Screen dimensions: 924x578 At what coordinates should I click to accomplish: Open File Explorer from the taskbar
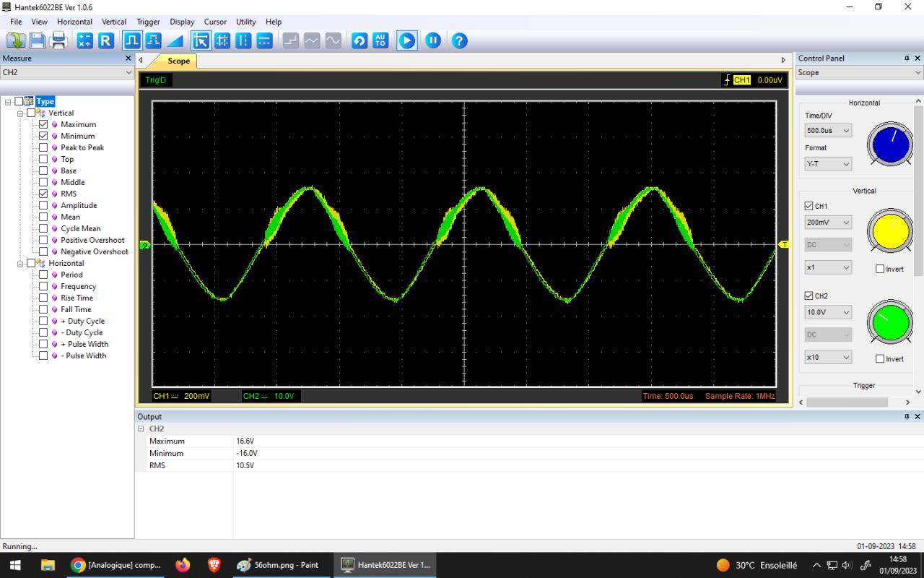click(x=48, y=565)
